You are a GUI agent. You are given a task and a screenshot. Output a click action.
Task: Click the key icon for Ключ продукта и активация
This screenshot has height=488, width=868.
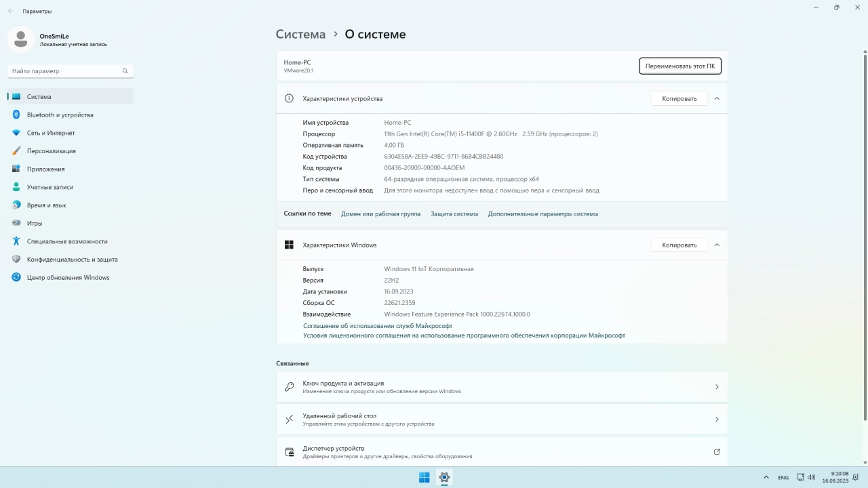click(x=290, y=387)
